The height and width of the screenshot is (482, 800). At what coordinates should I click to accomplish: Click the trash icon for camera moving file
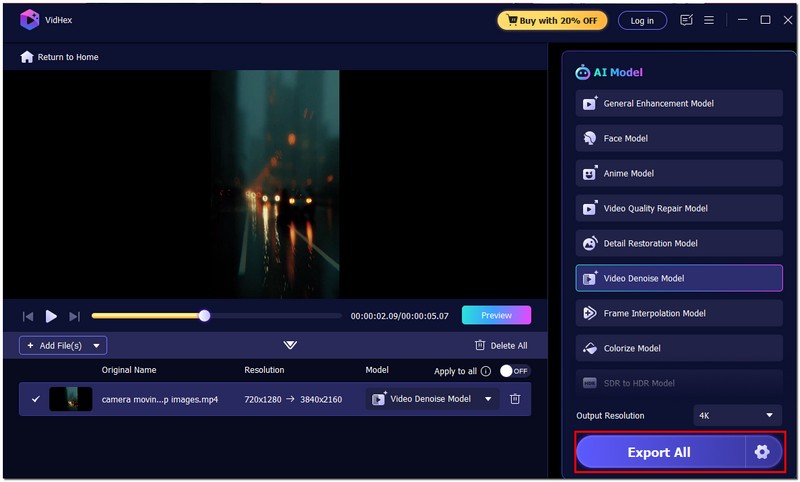tap(515, 399)
